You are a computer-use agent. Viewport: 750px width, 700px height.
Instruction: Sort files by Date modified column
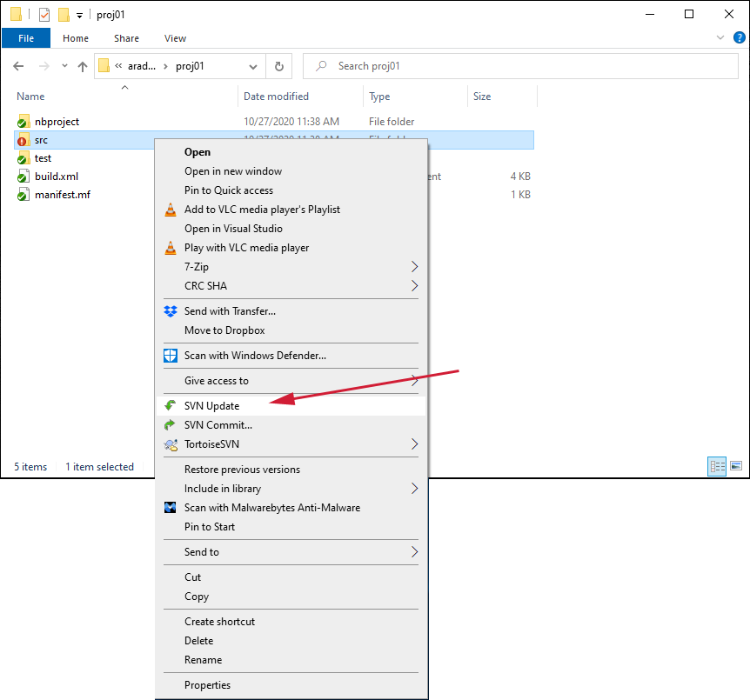pos(276,97)
